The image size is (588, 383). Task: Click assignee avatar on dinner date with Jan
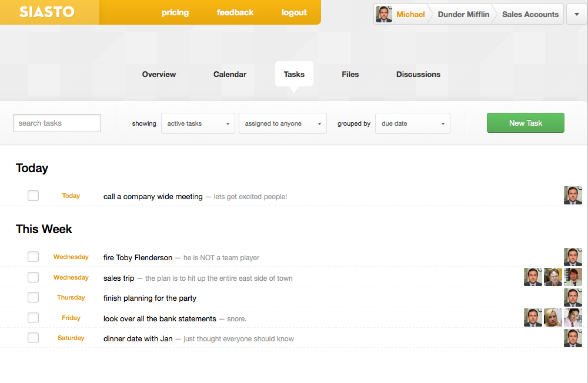pyautogui.click(x=573, y=338)
